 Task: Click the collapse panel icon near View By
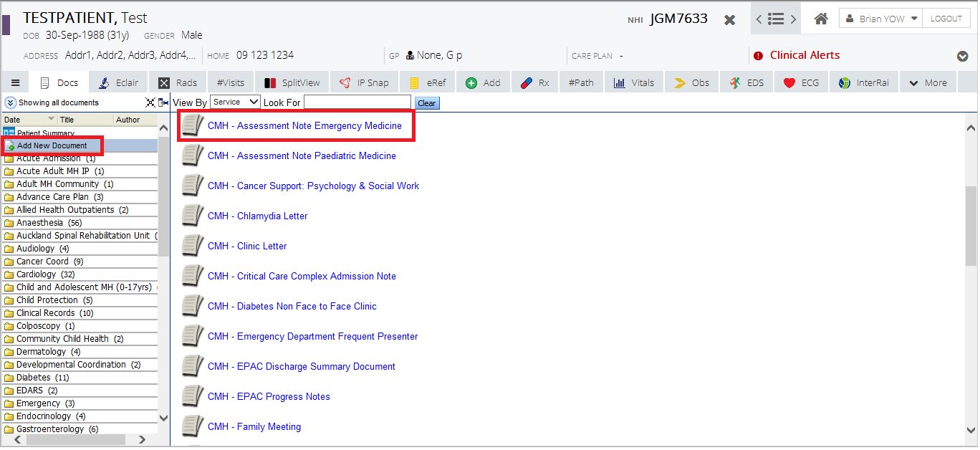[163, 102]
